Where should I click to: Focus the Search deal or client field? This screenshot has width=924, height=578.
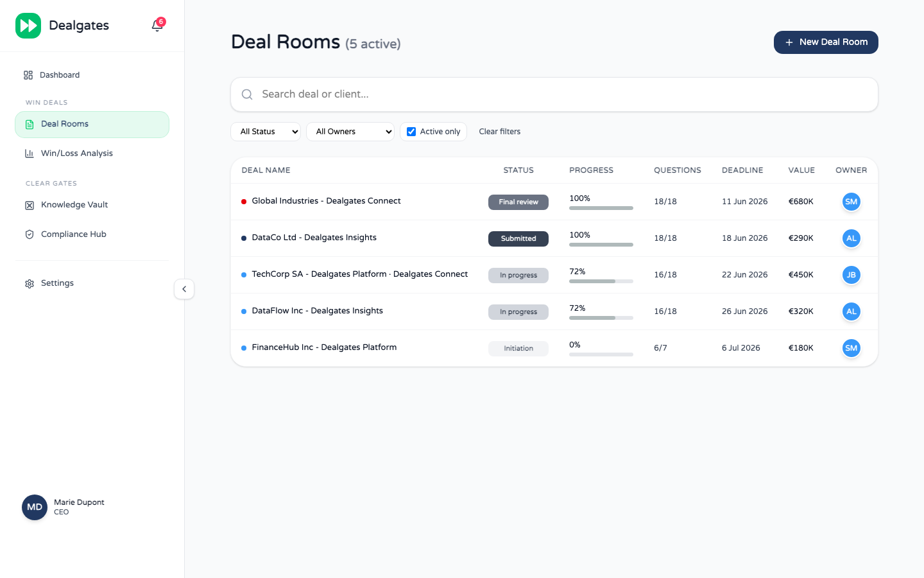click(554, 94)
